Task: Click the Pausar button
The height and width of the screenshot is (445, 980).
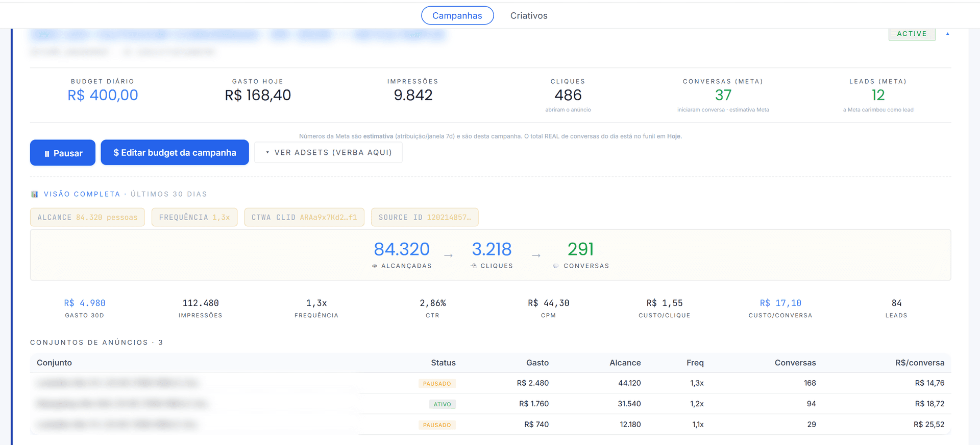Action: pos(63,153)
